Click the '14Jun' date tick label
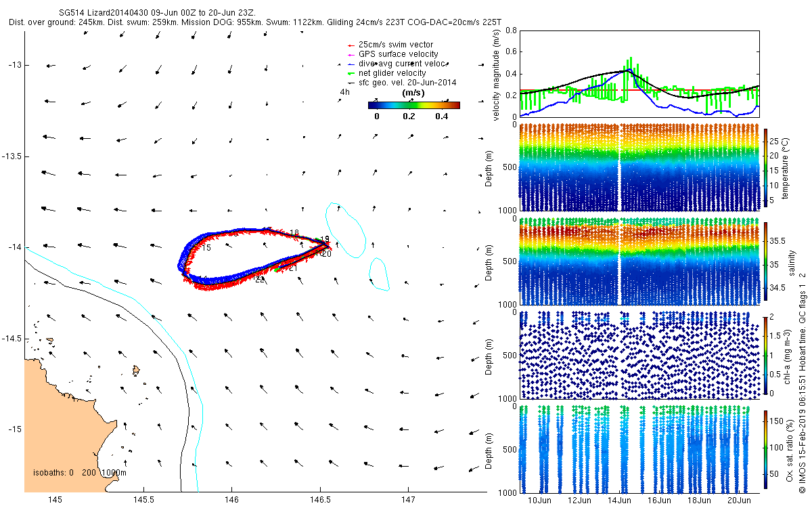Viewport: 812px width, 508px height. (x=620, y=501)
